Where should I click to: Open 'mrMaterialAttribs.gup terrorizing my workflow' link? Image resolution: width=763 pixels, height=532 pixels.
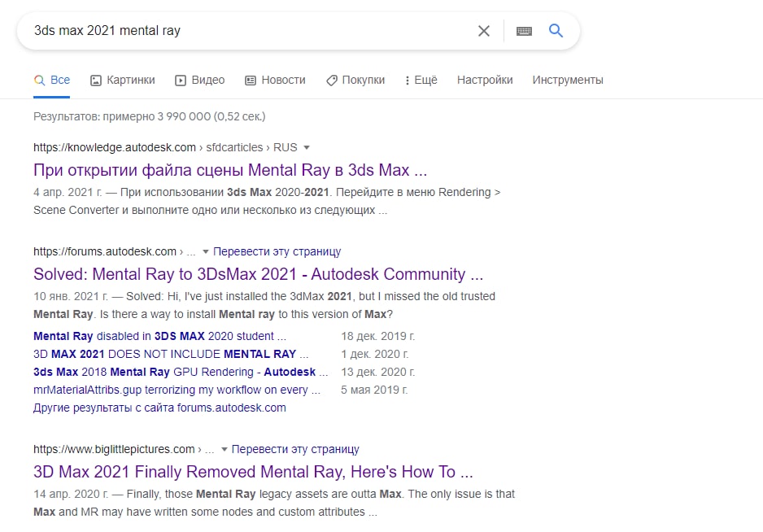click(x=177, y=390)
